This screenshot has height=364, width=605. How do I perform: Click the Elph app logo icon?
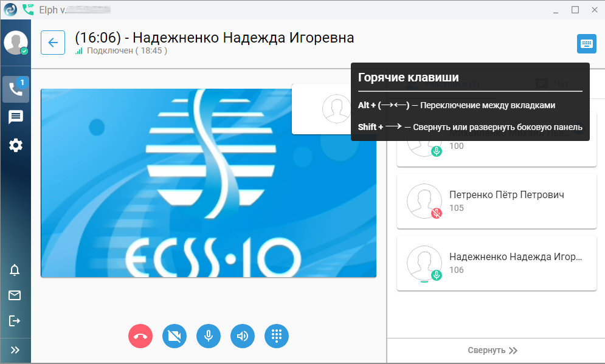coord(10,10)
